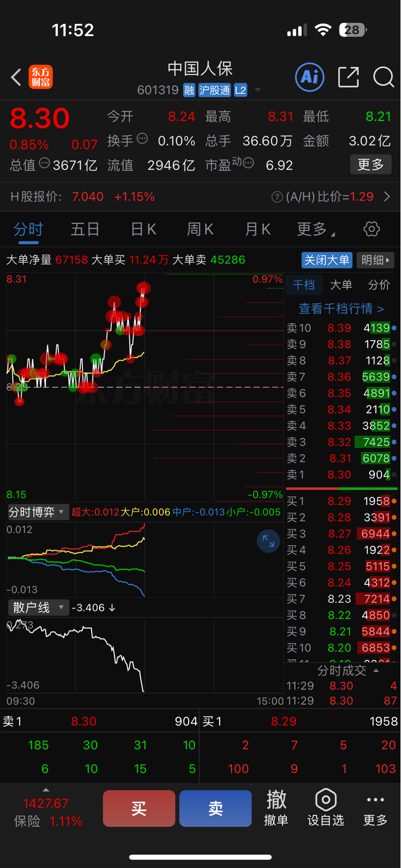Open bottom 更多 three-dots menu

(x=375, y=808)
